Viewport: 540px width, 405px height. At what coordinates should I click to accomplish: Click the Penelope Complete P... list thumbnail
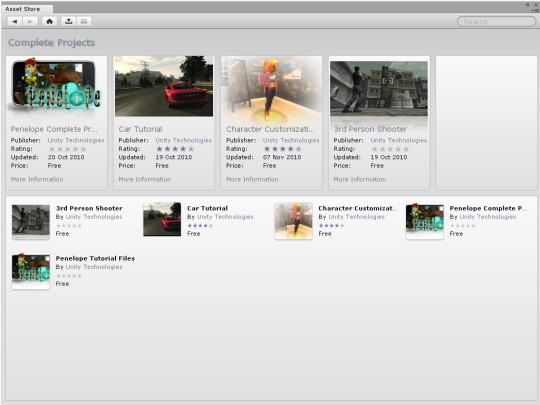[425, 221]
